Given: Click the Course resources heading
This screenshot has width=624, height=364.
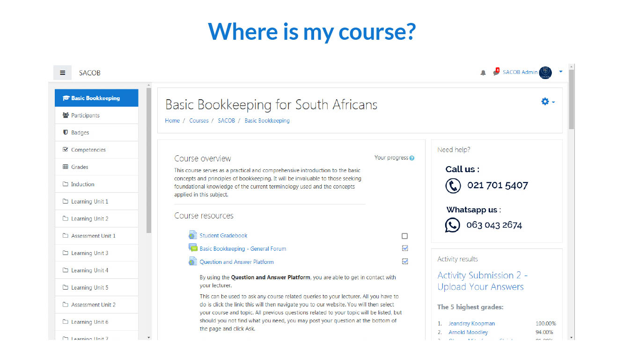Looking at the screenshot, I should [204, 216].
